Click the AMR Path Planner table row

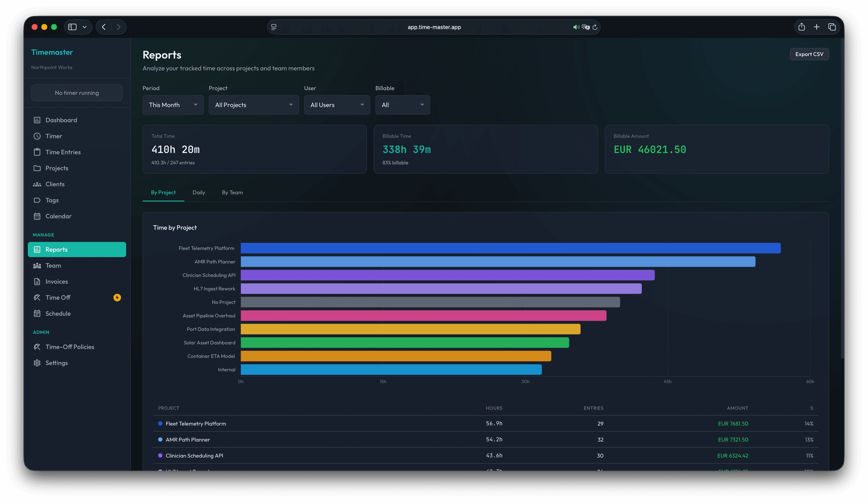point(486,440)
